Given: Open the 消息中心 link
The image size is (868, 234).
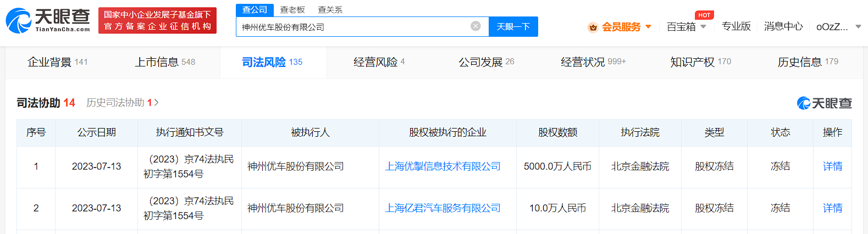Looking at the screenshot, I should [783, 26].
